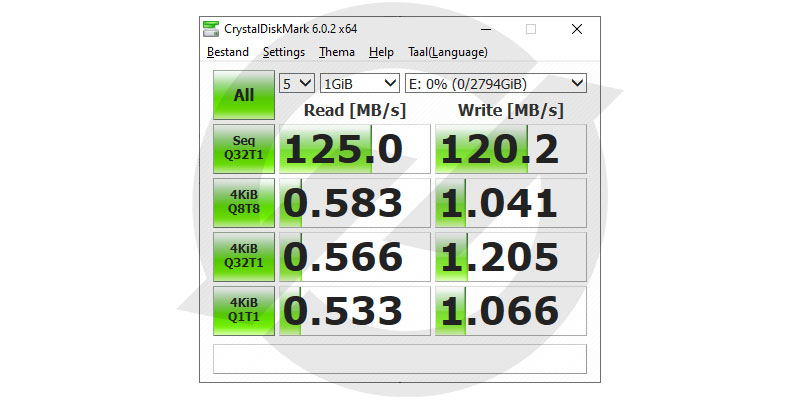This screenshot has height=400, width=800.
Task: Open the Taal(Language) menu
Action: [447, 52]
